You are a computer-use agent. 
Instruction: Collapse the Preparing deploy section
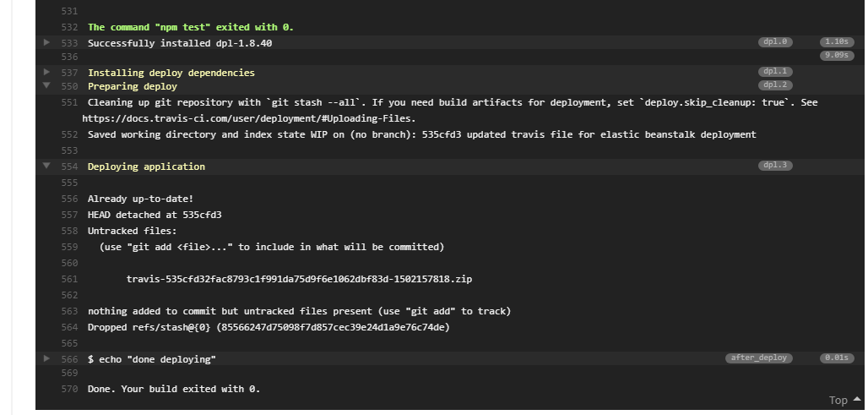click(x=46, y=85)
